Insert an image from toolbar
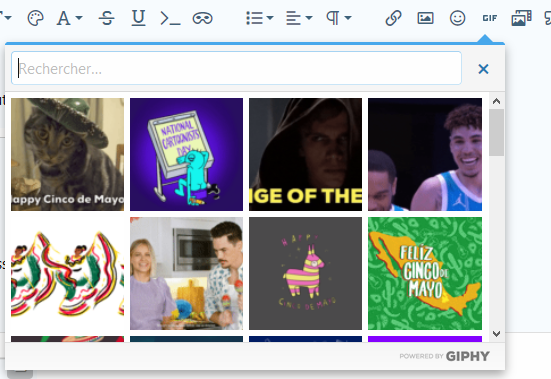551x379 pixels. pos(425,18)
